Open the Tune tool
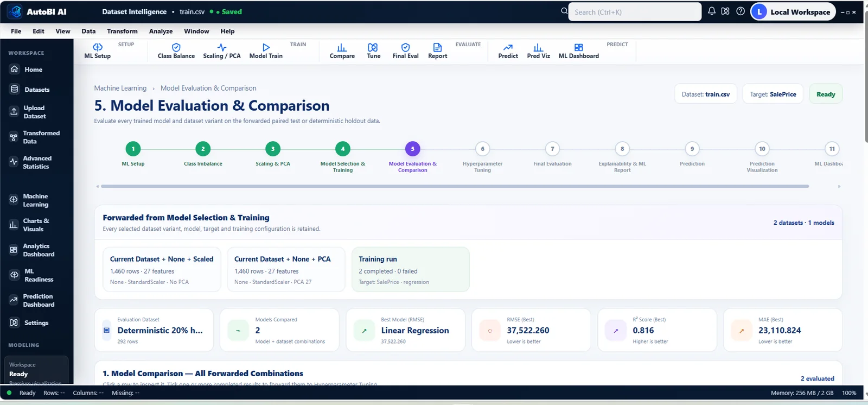868x405 pixels. point(373,51)
